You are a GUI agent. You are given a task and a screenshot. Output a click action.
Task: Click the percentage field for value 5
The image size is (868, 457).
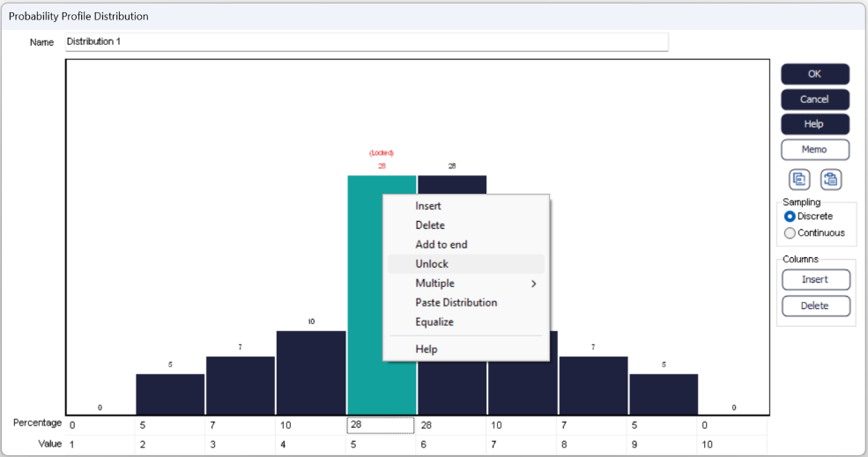[x=380, y=425]
